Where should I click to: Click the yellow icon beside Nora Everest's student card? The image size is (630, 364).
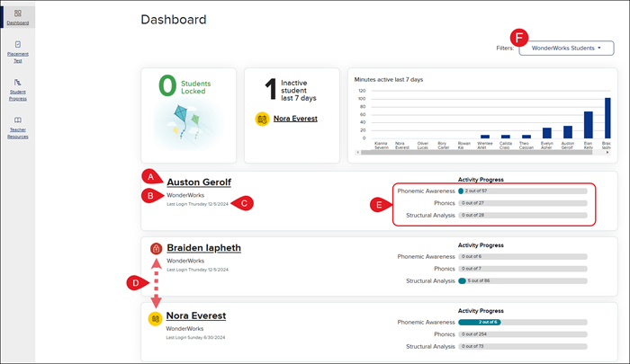click(x=156, y=318)
